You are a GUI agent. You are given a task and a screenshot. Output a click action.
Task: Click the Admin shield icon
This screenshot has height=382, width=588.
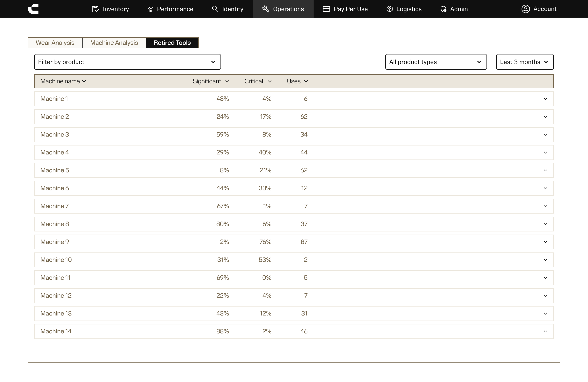click(444, 9)
